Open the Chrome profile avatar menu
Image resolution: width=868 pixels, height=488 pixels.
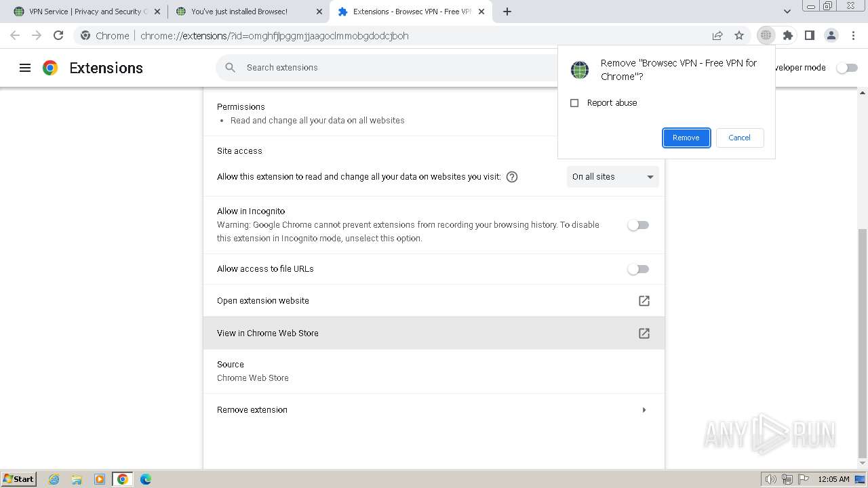[x=831, y=35]
